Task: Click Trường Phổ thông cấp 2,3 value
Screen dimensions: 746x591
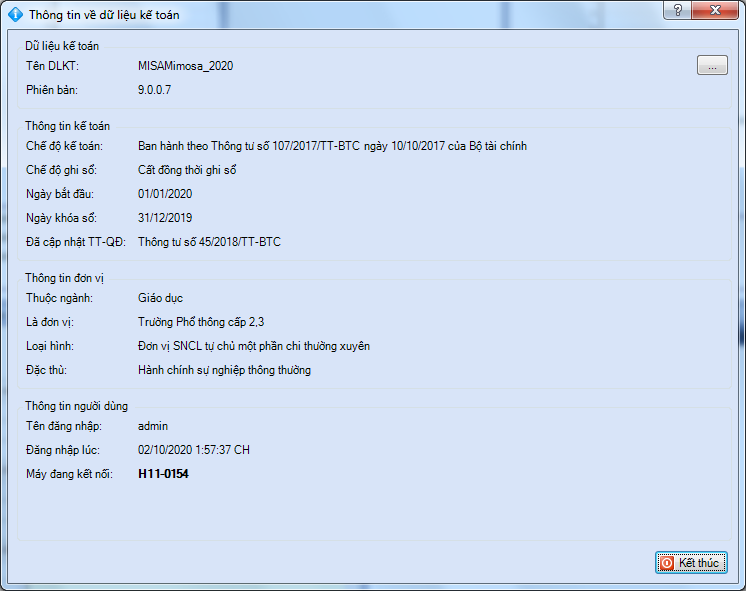Action: (201, 322)
